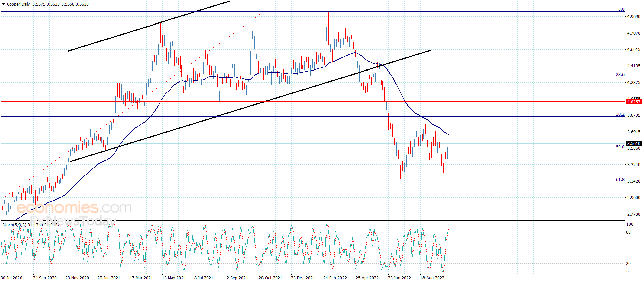
Task: Select the upper black channel trendline
Action: pyautogui.click(x=148, y=27)
